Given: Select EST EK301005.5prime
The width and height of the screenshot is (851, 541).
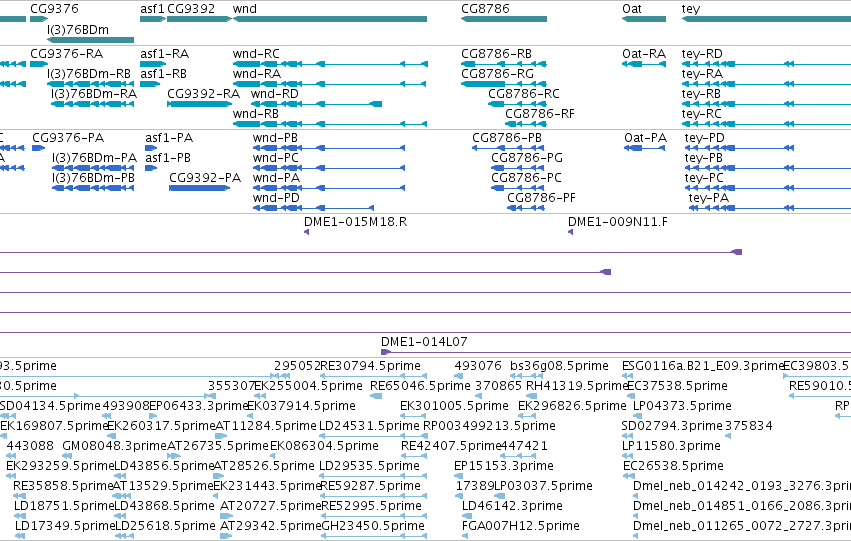Looking at the screenshot, I should pos(454,406).
